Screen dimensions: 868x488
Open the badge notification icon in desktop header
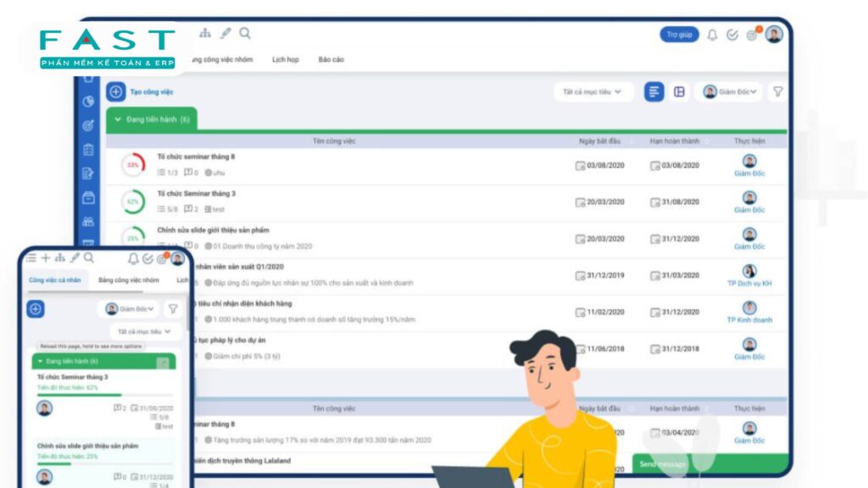pos(753,34)
